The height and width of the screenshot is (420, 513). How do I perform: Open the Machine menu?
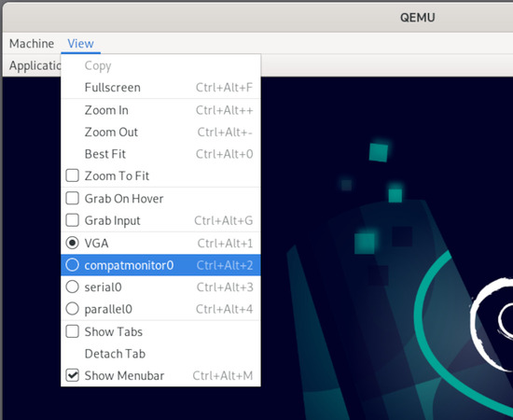[x=32, y=44]
